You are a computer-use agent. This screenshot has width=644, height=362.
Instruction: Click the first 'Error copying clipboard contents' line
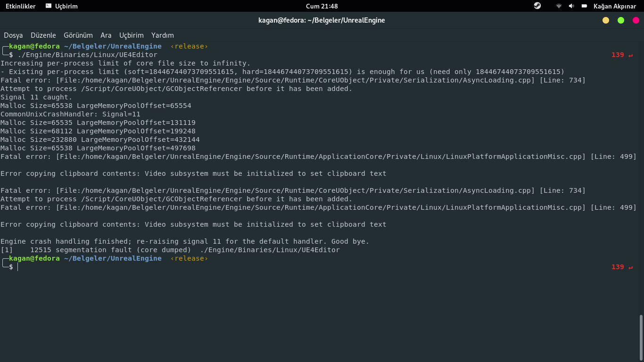[193, 173]
